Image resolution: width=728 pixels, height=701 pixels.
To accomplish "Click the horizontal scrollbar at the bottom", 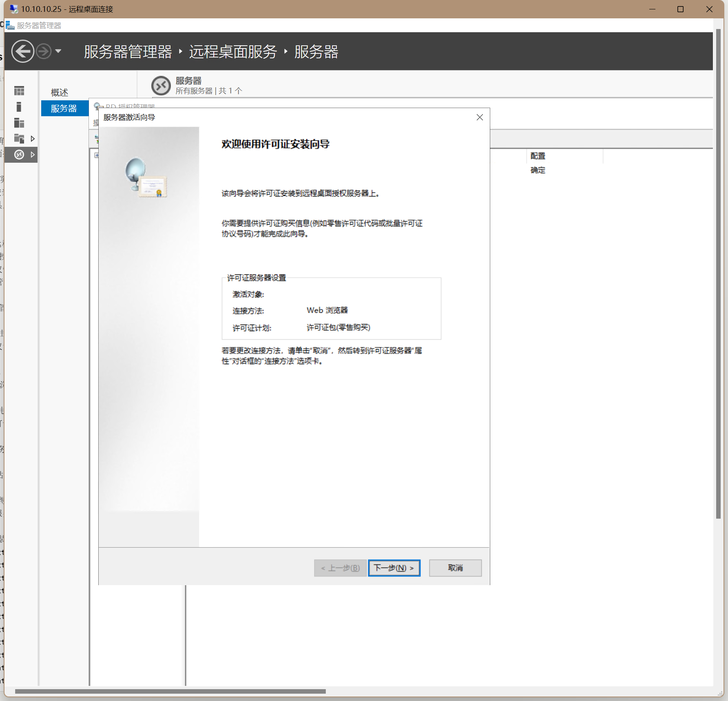I will [x=170, y=691].
